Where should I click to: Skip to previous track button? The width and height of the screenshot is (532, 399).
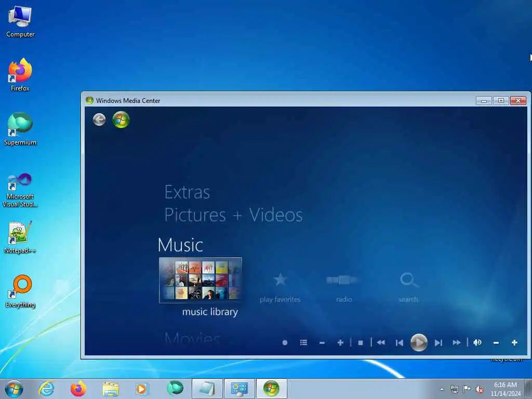(400, 343)
